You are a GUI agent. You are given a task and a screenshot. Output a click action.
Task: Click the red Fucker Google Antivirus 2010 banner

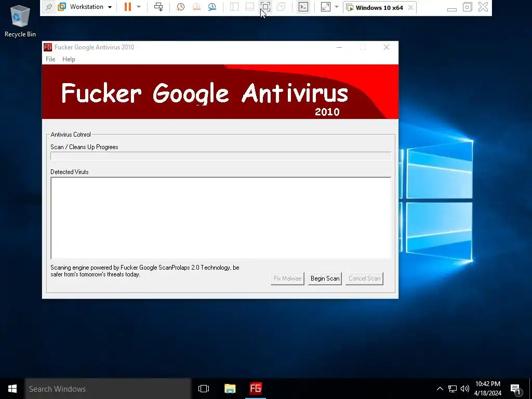(x=220, y=91)
